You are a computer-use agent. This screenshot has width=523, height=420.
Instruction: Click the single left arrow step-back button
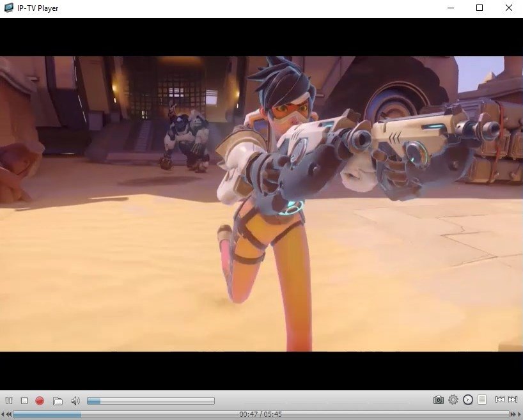click(x=3, y=414)
